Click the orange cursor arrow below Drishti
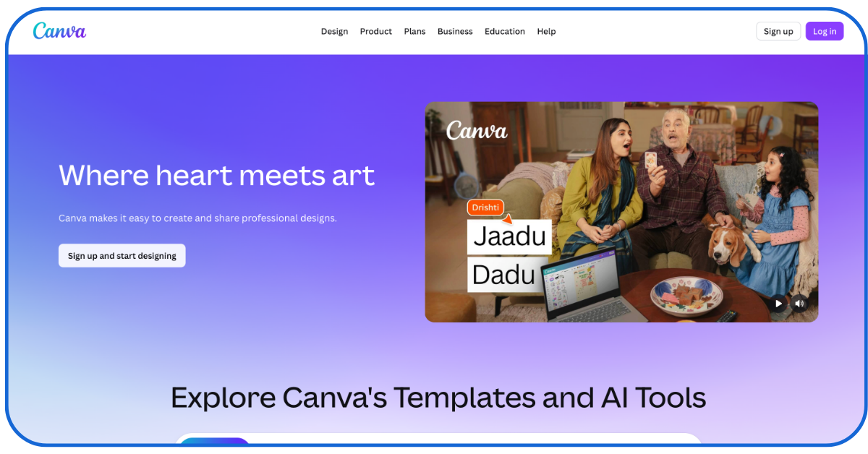 [x=508, y=218]
